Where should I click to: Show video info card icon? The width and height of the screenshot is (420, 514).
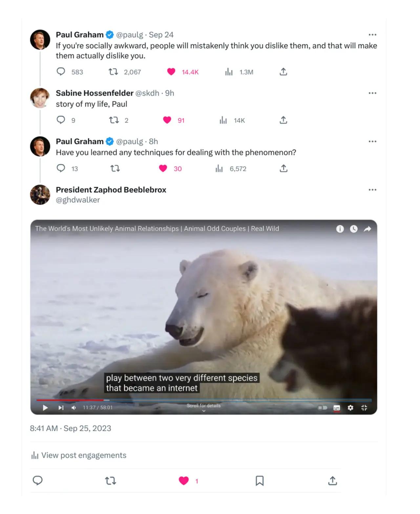pyautogui.click(x=340, y=229)
